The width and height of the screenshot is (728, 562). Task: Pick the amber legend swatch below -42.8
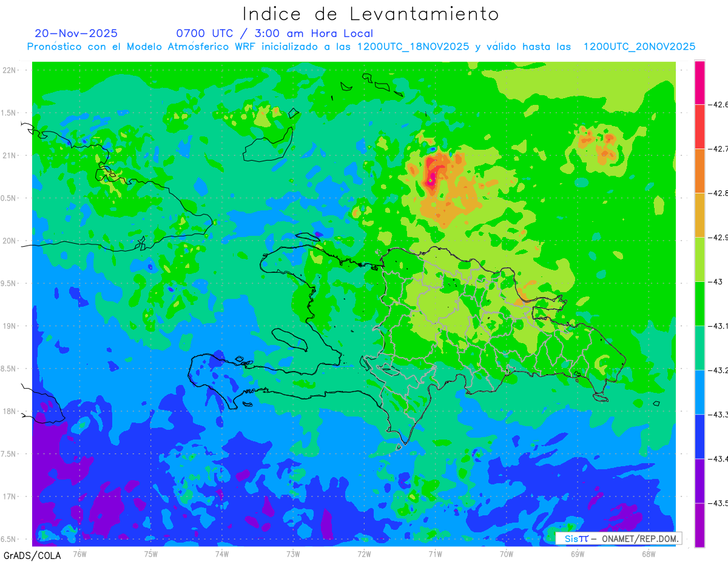coord(699,215)
